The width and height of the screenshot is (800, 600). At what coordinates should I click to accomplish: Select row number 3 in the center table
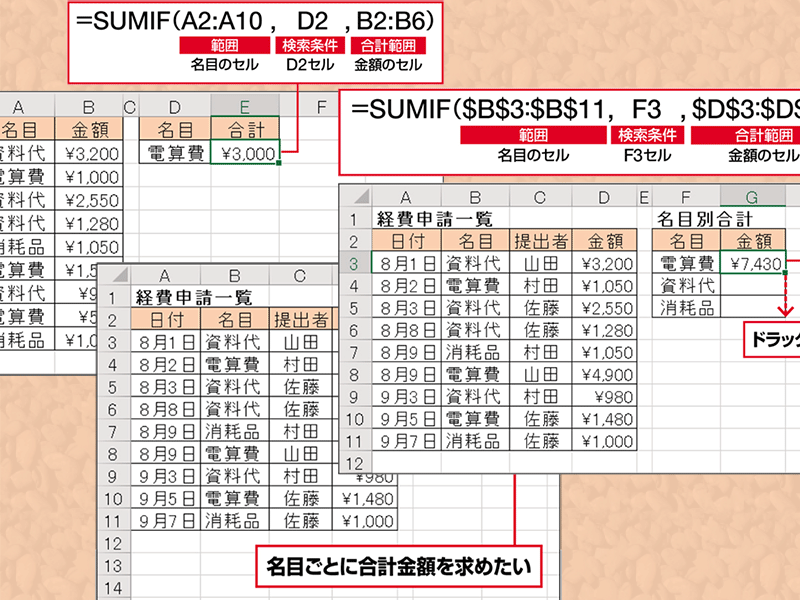pos(357,262)
